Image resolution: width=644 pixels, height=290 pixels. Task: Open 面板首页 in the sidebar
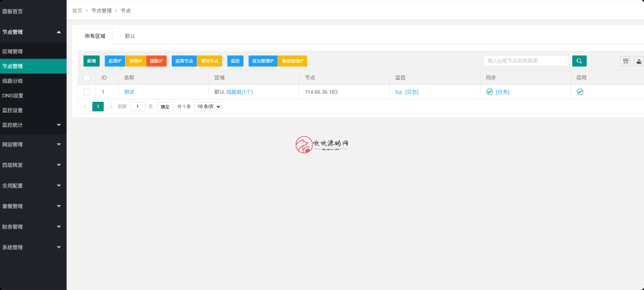click(x=33, y=11)
